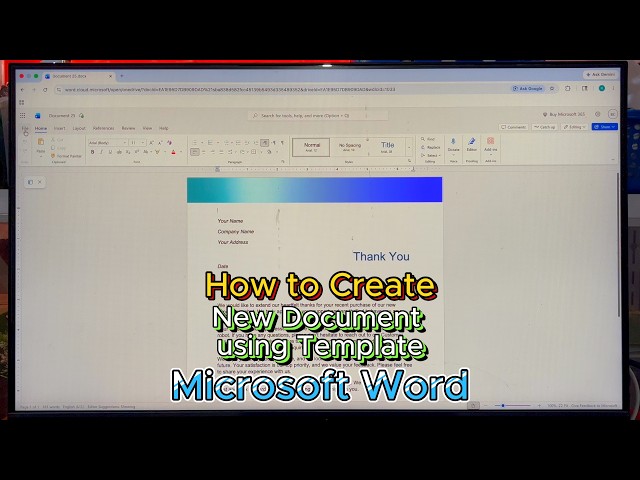Toggle the highlighted left-to-right text direction button
Screen dimensions: 640x480
[x=264, y=143]
